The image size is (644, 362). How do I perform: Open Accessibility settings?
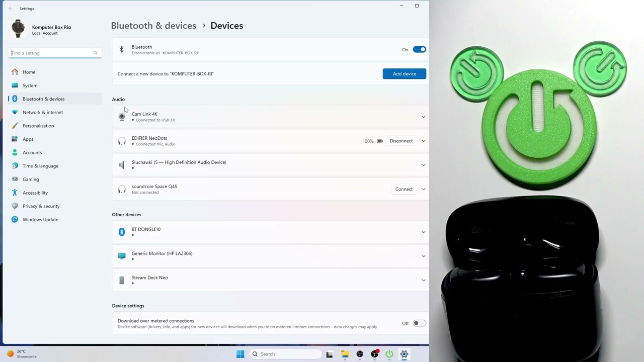[55, 193]
